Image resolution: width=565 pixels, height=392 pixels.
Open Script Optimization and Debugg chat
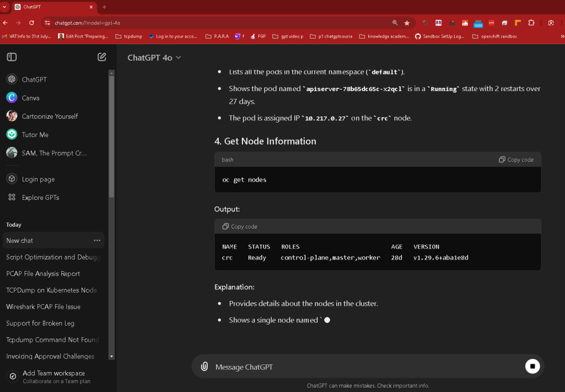pos(54,257)
